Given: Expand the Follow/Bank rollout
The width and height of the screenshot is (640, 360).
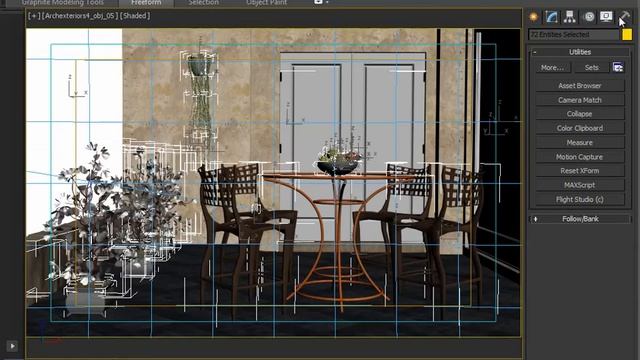Looking at the screenshot, I should [x=580, y=219].
